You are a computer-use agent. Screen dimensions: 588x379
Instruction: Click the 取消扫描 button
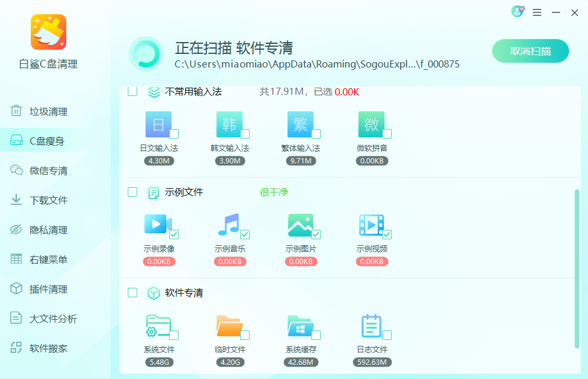[530, 51]
